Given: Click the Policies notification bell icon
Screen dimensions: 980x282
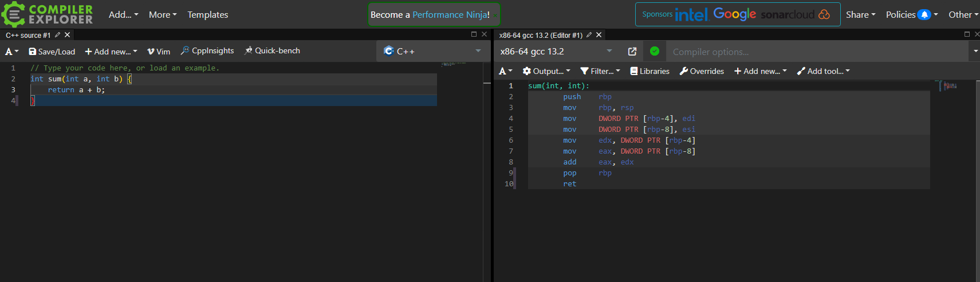Looking at the screenshot, I should pos(924,15).
